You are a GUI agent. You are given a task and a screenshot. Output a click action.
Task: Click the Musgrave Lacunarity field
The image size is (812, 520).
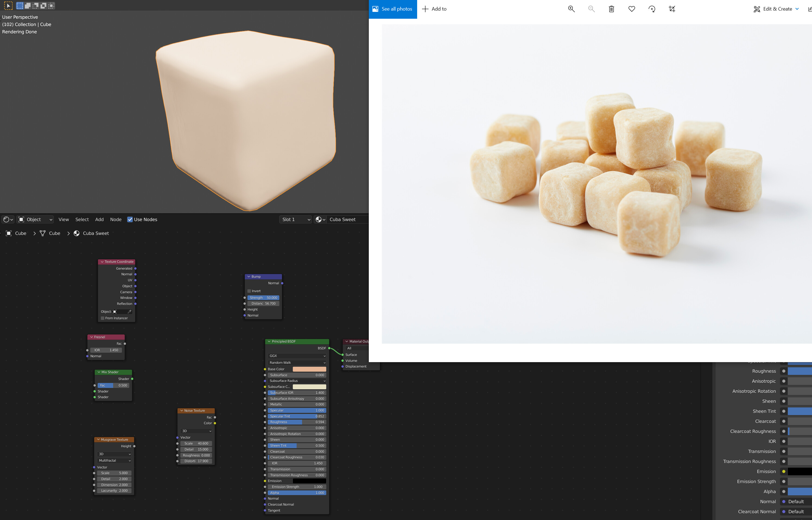tap(114, 491)
